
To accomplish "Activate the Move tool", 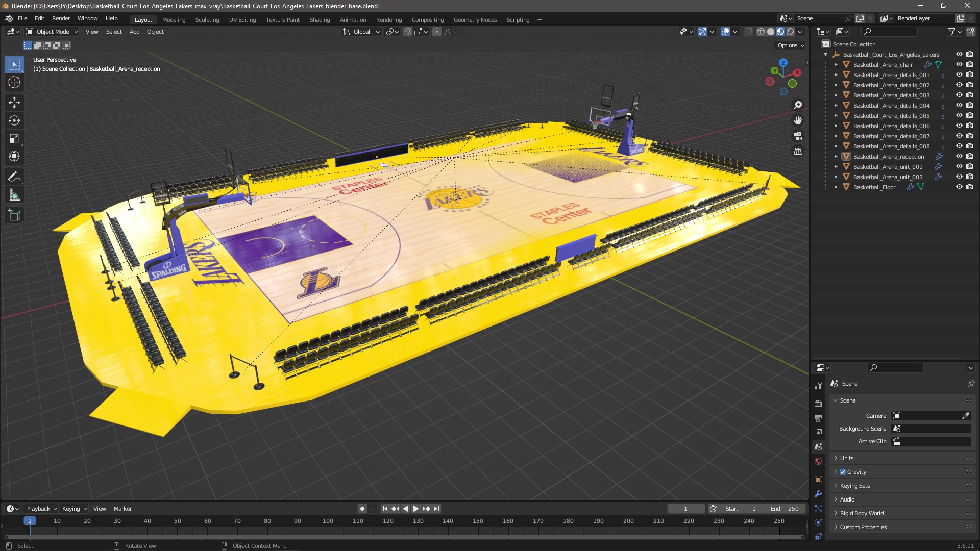I will (14, 103).
